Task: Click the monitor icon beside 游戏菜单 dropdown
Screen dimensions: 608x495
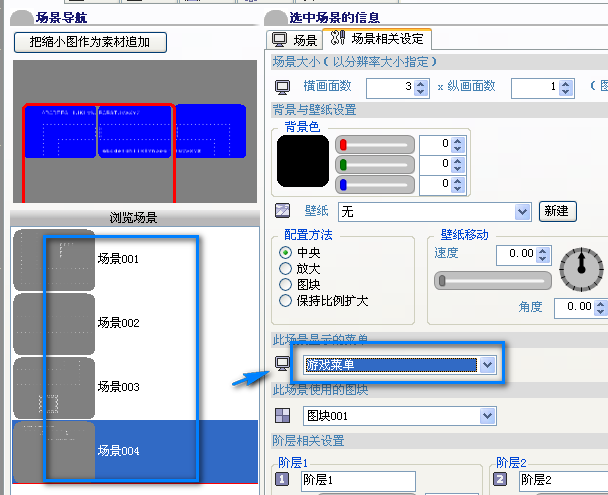Action: pos(282,364)
